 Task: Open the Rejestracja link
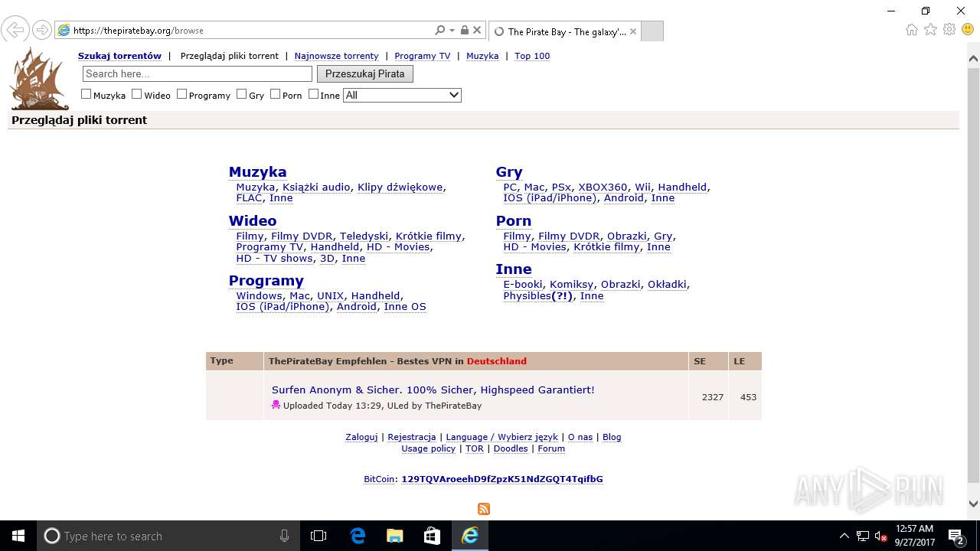pos(412,437)
